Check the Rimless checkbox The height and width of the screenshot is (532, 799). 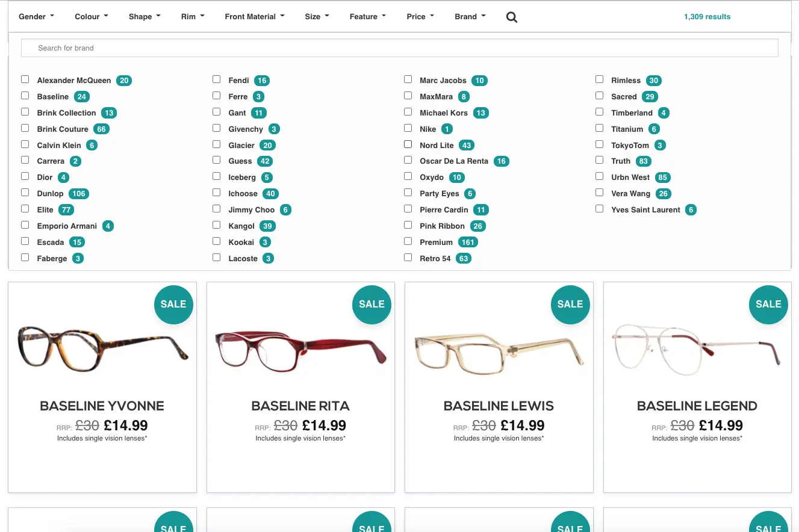(x=600, y=79)
